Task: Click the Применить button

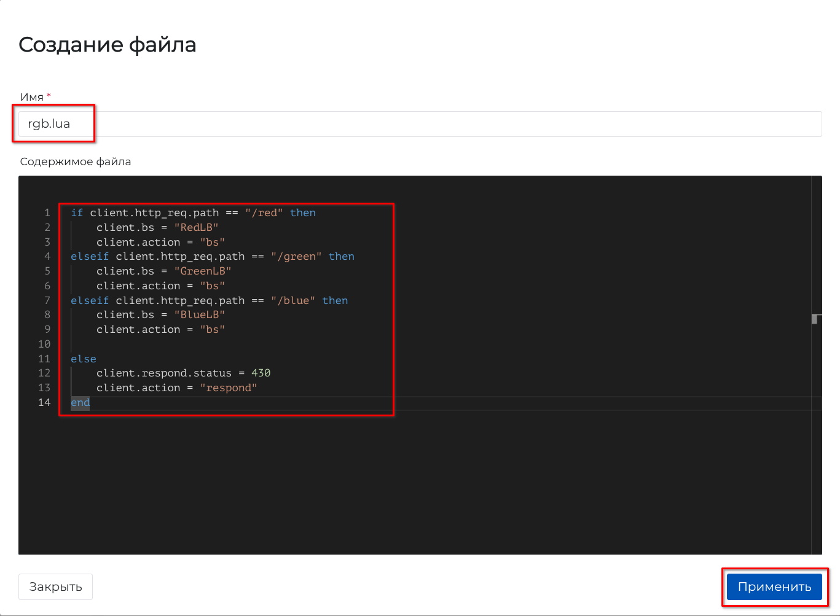Action: point(774,587)
